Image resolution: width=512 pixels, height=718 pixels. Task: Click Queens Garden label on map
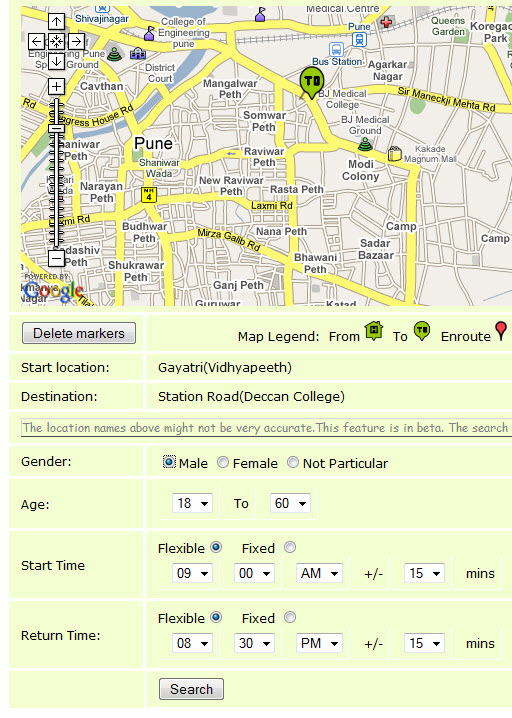click(x=448, y=26)
